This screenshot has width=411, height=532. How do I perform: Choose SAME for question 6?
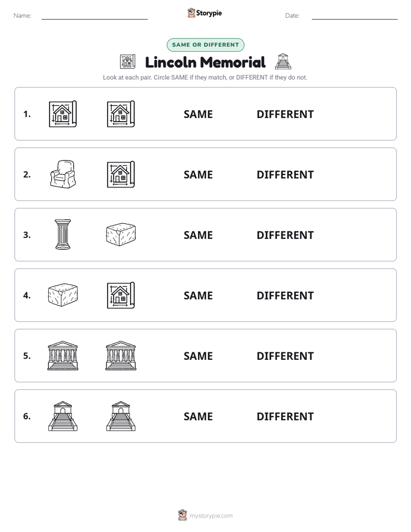pos(198,416)
